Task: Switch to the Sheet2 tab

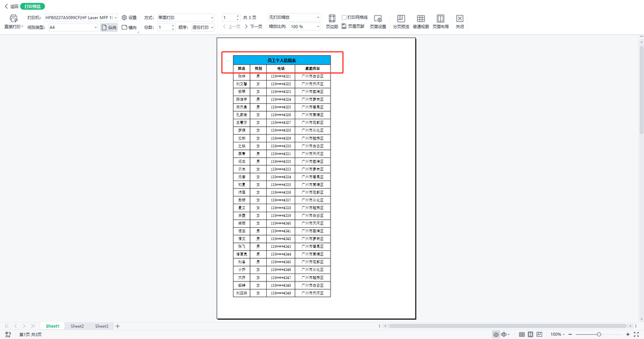Action: (77, 326)
